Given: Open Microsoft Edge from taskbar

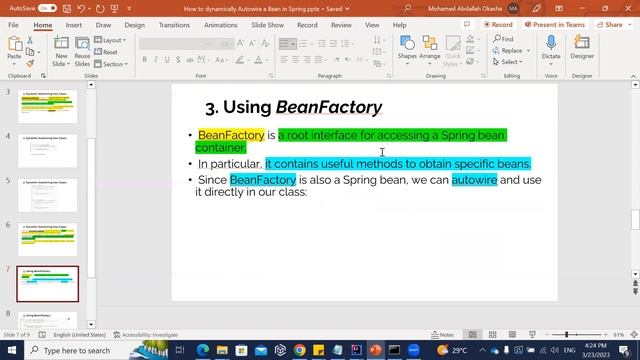Looking at the screenshot, I should pos(203,350).
